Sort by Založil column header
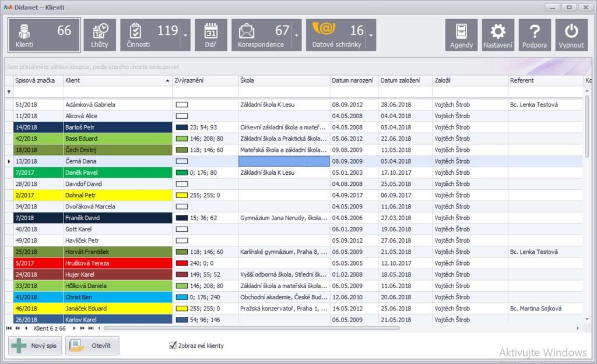The image size is (597, 364). [470, 80]
